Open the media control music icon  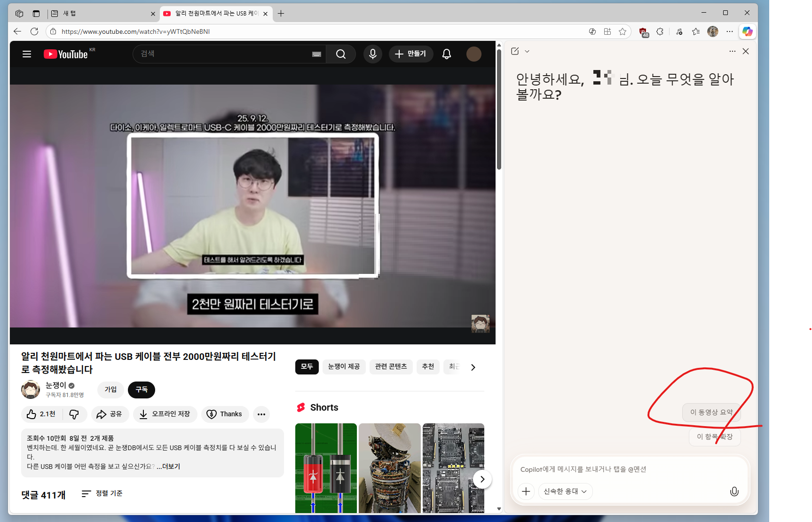679,31
